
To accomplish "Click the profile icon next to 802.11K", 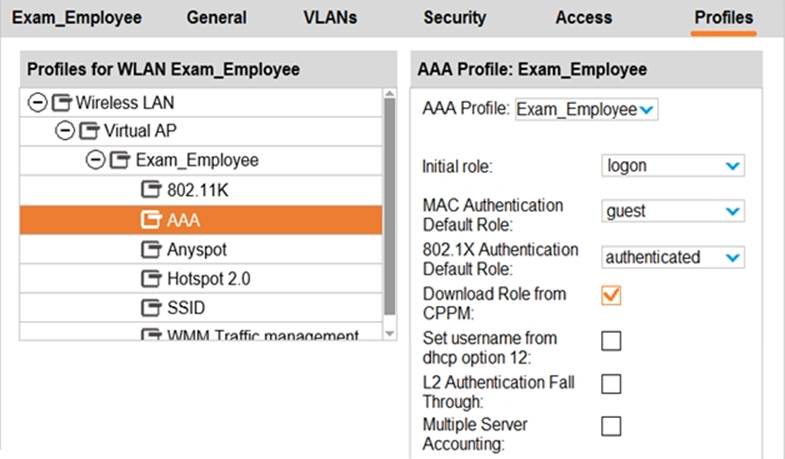I will [151, 190].
